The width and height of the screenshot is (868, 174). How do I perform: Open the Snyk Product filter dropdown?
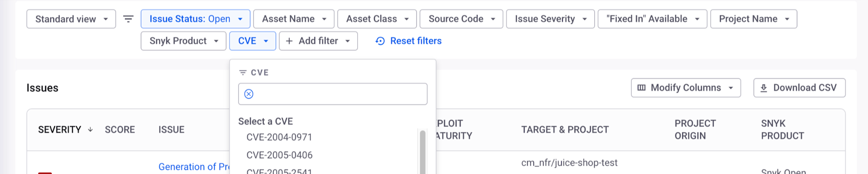click(x=183, y=41)
